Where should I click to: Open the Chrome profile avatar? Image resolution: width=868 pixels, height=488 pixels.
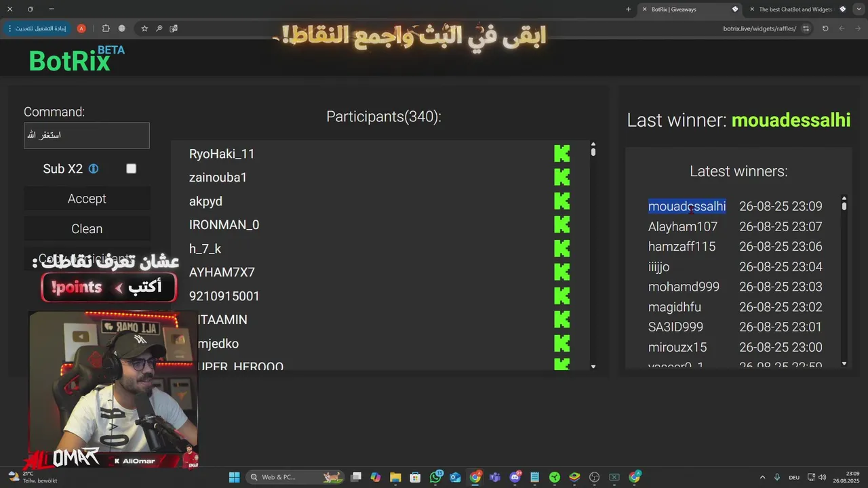pyautogui.click(x=81, y=28)
